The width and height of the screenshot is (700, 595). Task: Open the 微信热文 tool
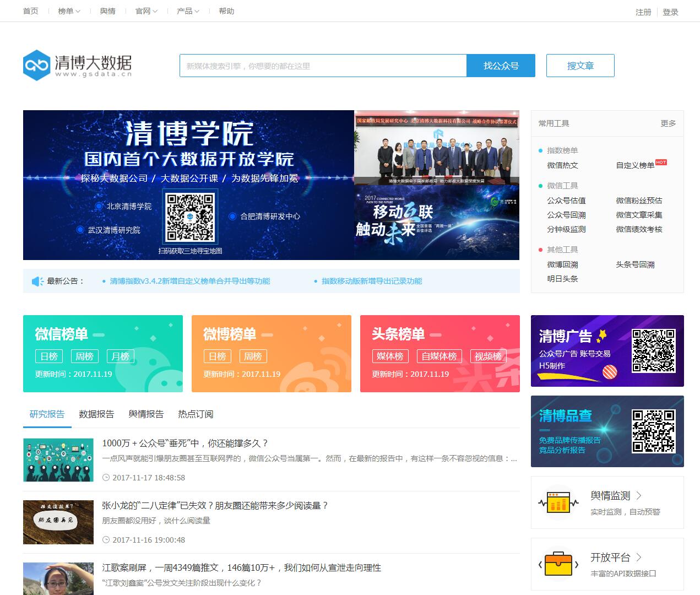(562, 165)
